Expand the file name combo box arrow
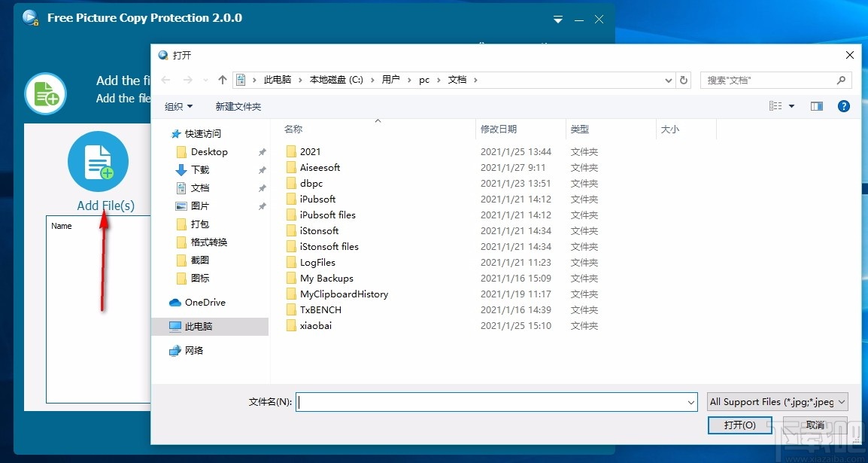Screen dimensions: 868x463 click(x=691, y=402)
